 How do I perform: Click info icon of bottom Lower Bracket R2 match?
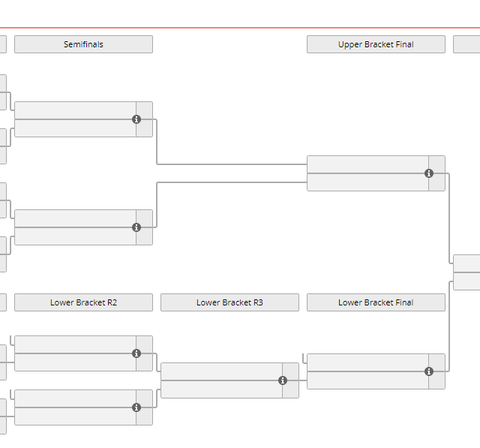point(136,407)
